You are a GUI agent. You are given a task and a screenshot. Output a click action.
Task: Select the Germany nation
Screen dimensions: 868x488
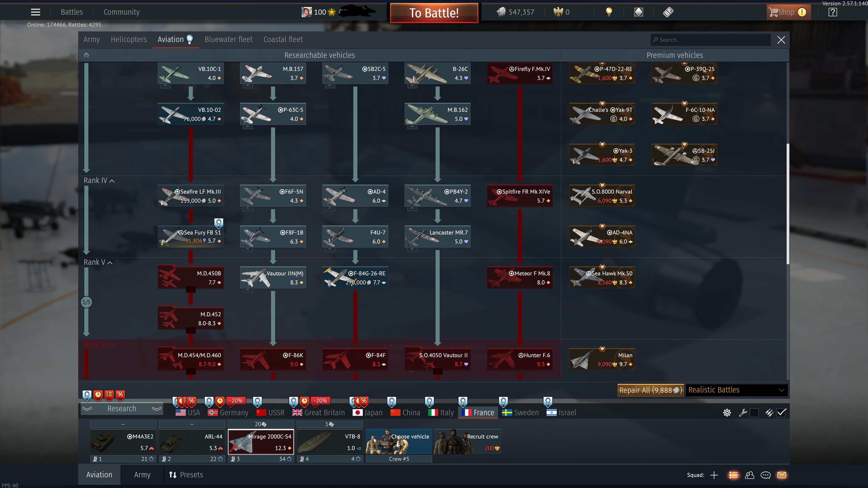pos(228,413)
